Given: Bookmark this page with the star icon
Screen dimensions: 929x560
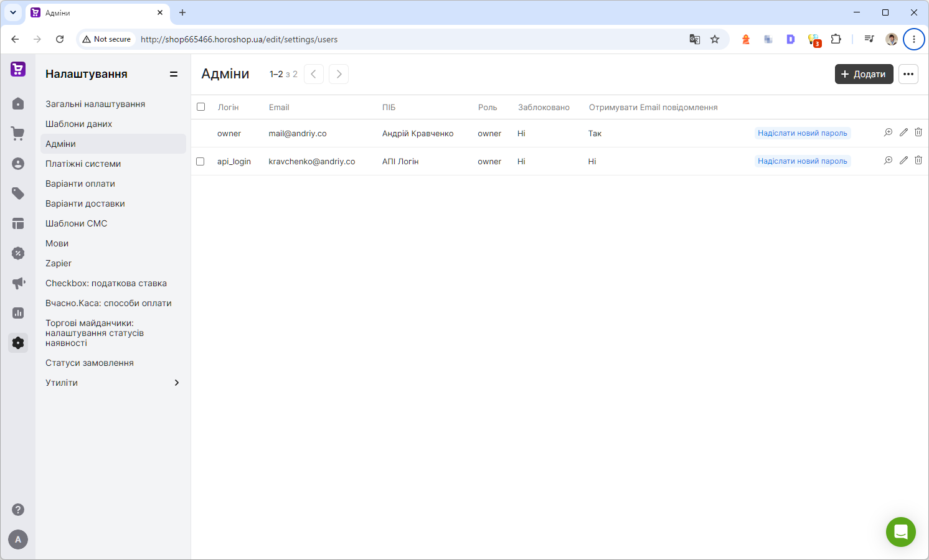Looking at the screenshot, I should point(715,39).
